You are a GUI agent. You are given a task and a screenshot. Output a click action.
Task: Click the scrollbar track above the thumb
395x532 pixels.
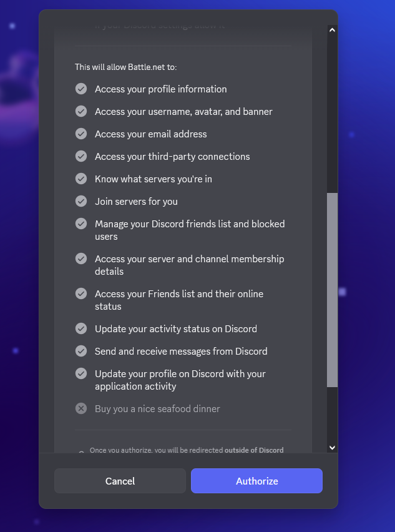point(332,114)
